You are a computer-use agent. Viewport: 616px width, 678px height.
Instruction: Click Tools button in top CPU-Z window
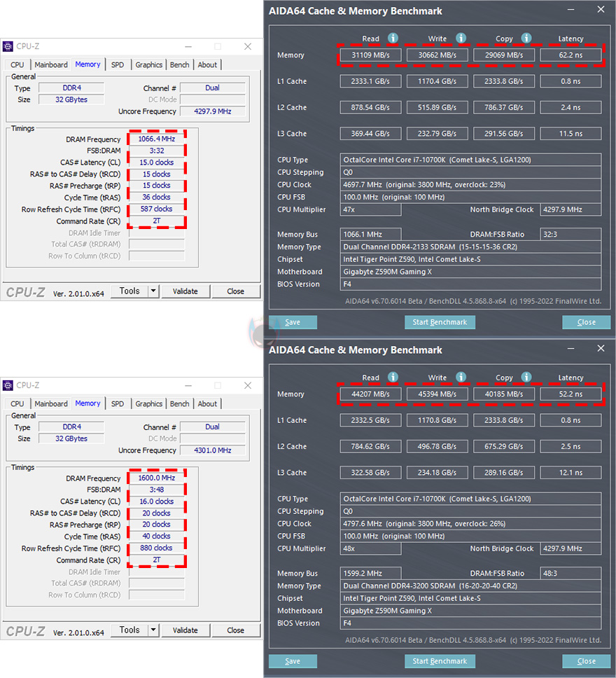click(129, 291)
